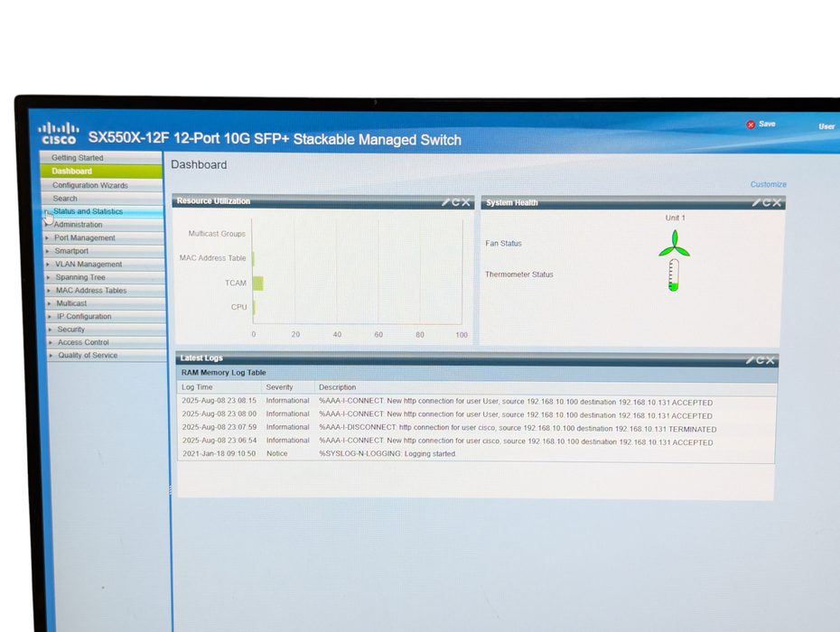Click the Unit 1 label
840x632 pixels.
675,218
